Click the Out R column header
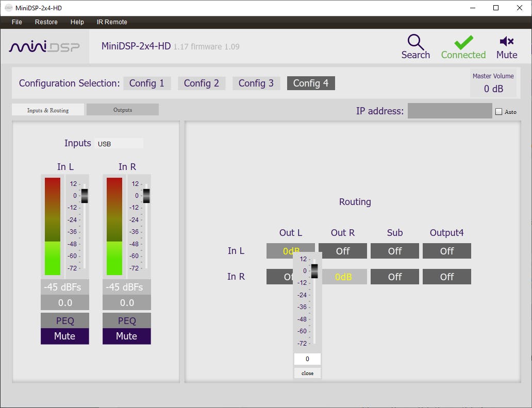The image size is (532, 408). point(343,233)
